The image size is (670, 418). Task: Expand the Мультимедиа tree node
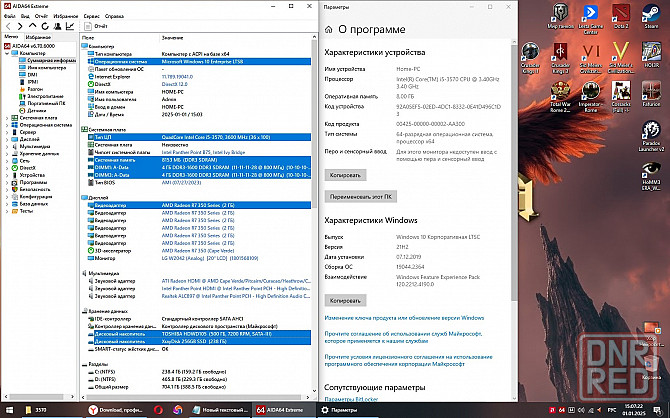(x=7, y=147)
